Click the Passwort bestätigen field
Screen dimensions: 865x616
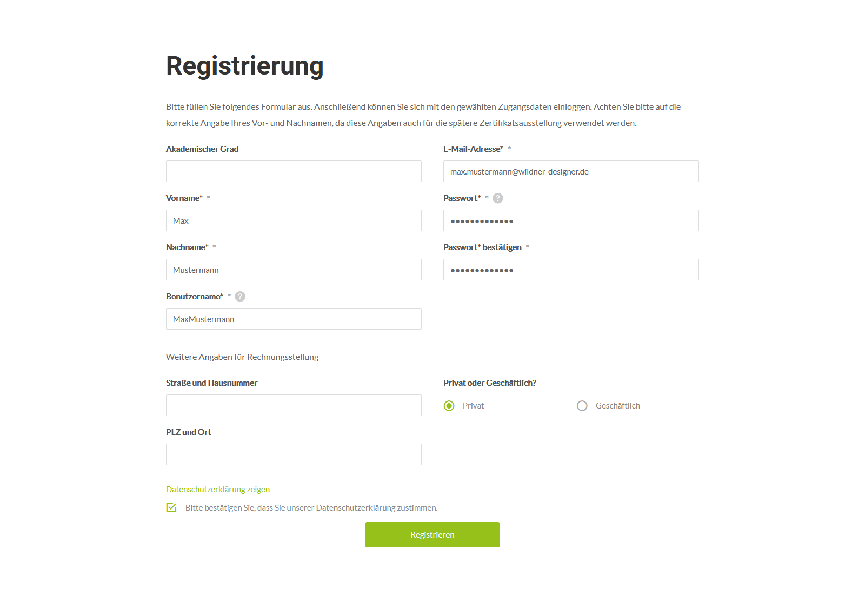click(571, 270)
